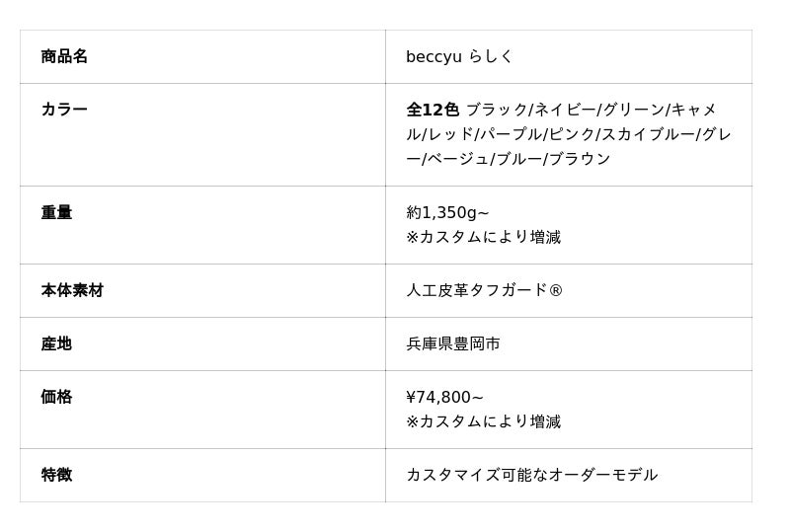Click the ※カスタムにより増減 note under weight
Screen dimensions: 790x532
[483, 237]
